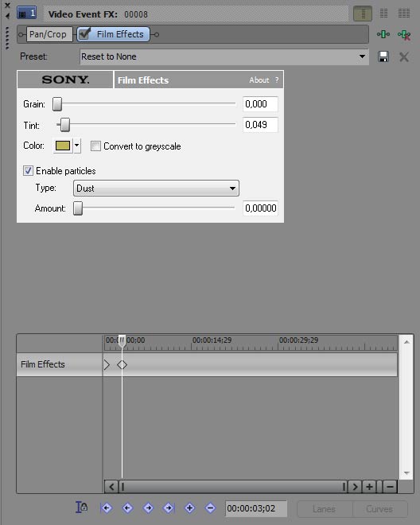This screenshot has width=420, height=525.
Task: Toggle Convert to greyscale checkbox
Action: coord(95,146)
